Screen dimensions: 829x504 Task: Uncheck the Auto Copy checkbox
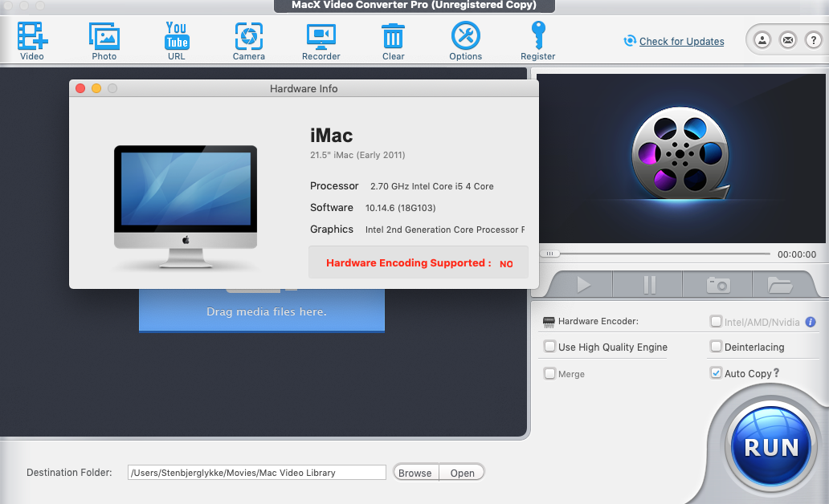pyautogui.click(x=716, y=373)
